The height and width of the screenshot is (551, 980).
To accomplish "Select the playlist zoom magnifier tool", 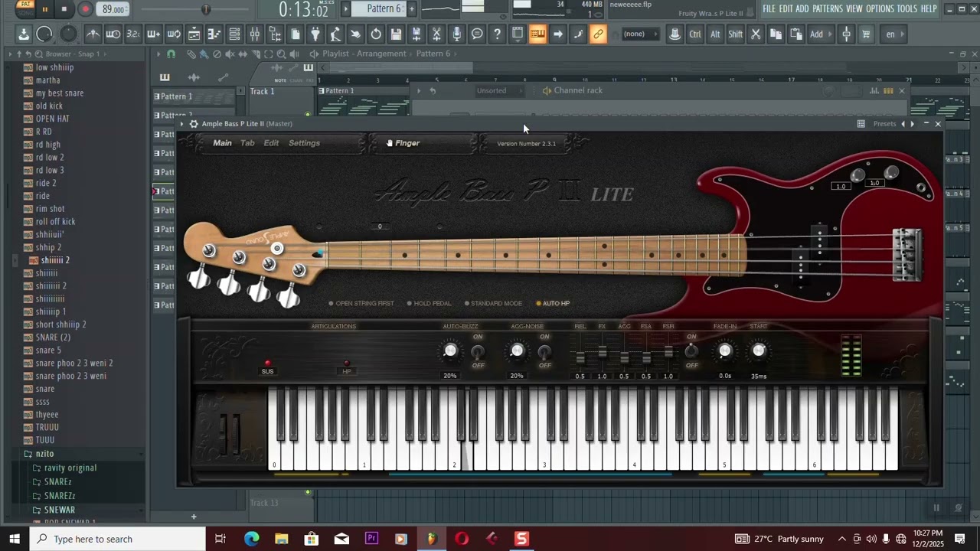I will (281, 54).
